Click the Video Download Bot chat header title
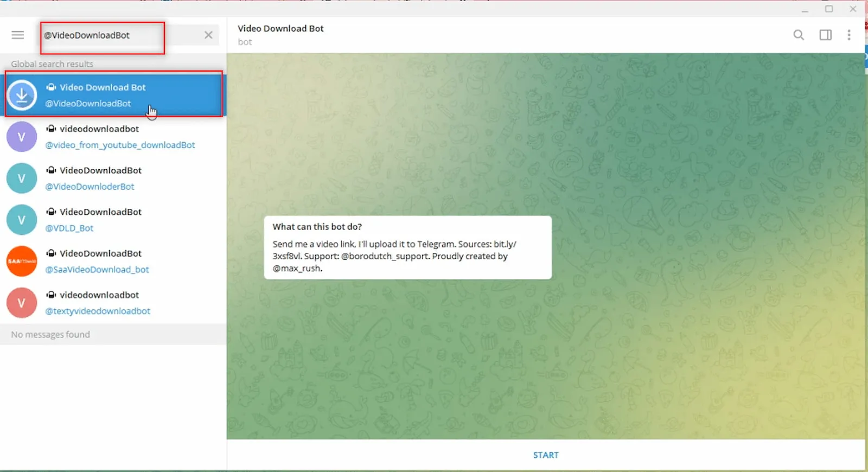This screenshot has width=868, height=472. pyautogui.click(x=280, y=29)
